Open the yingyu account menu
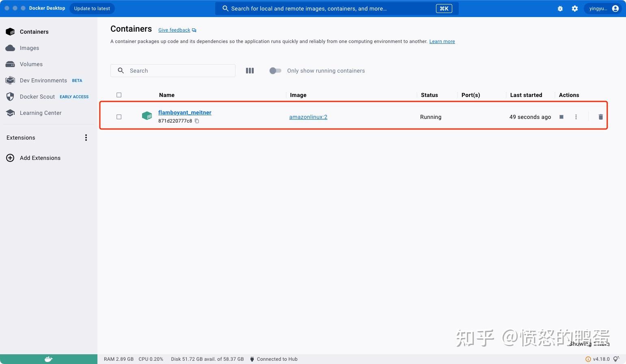626x364 pixels. click(603, 8)
